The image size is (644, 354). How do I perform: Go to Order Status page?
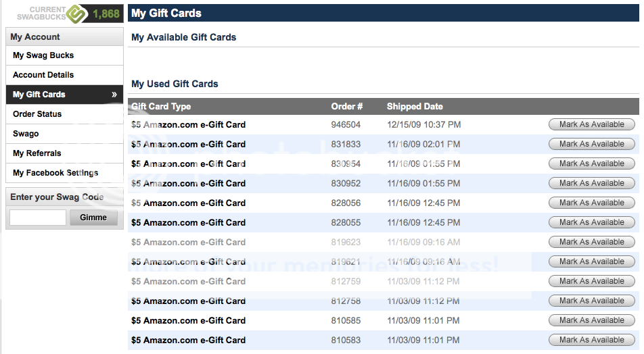[64, 114]
